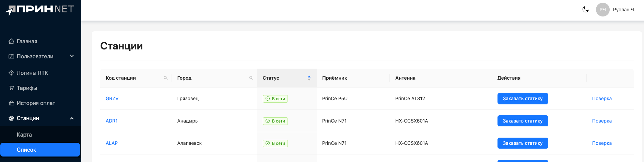Click the ПРИН NET logo

[39, 10]
